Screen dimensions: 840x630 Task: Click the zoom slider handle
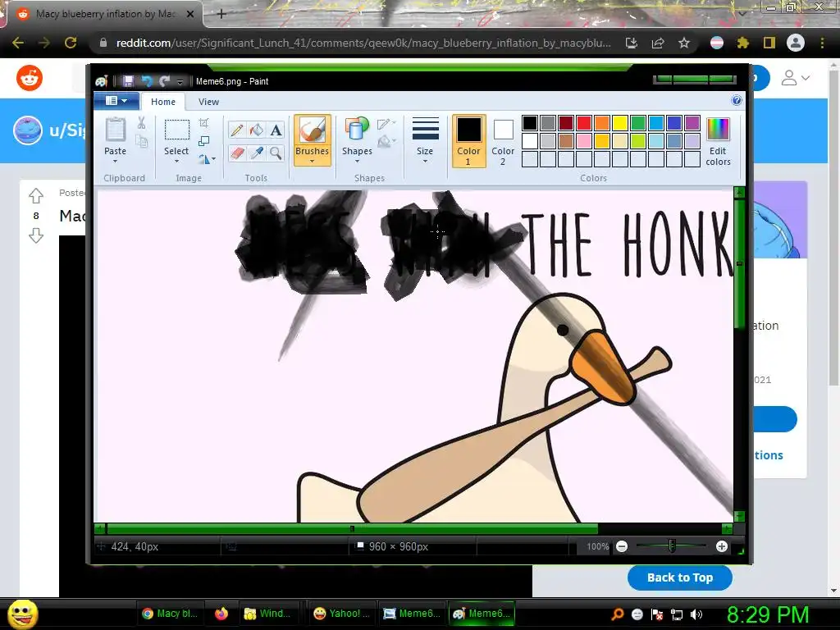point(672,546)
